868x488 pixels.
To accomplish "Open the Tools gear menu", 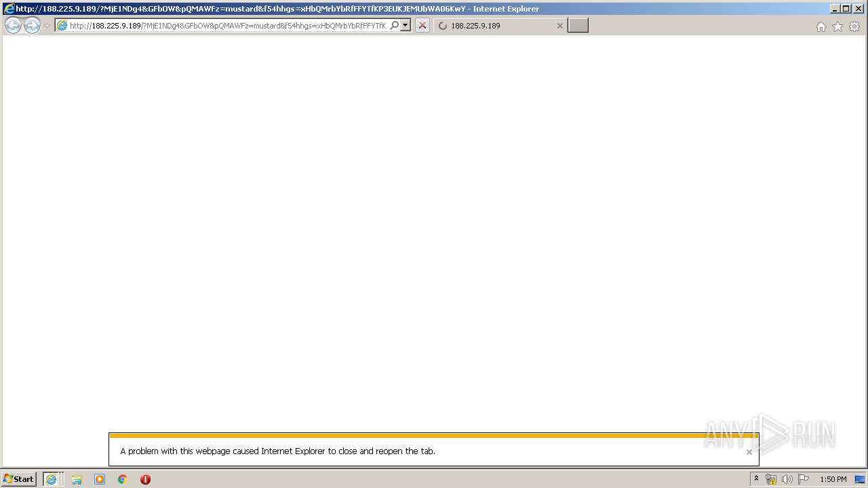I will tap(854, 26).
